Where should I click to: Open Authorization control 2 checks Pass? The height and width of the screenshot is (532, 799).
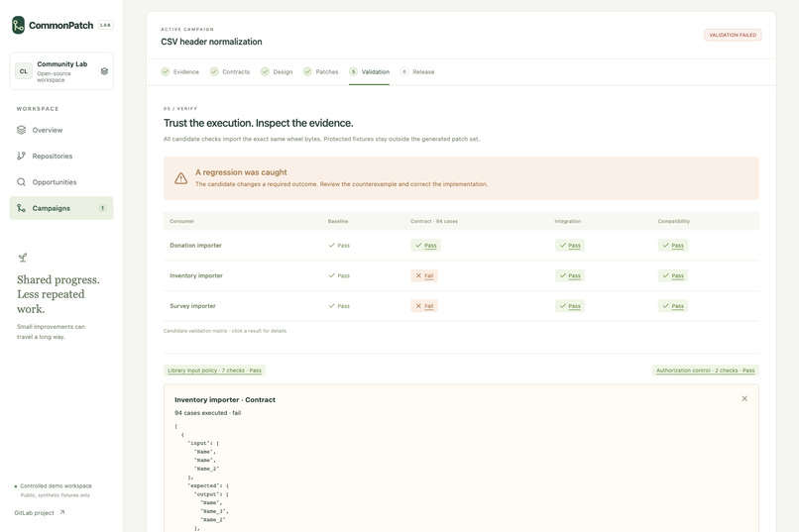pos(705,371)
